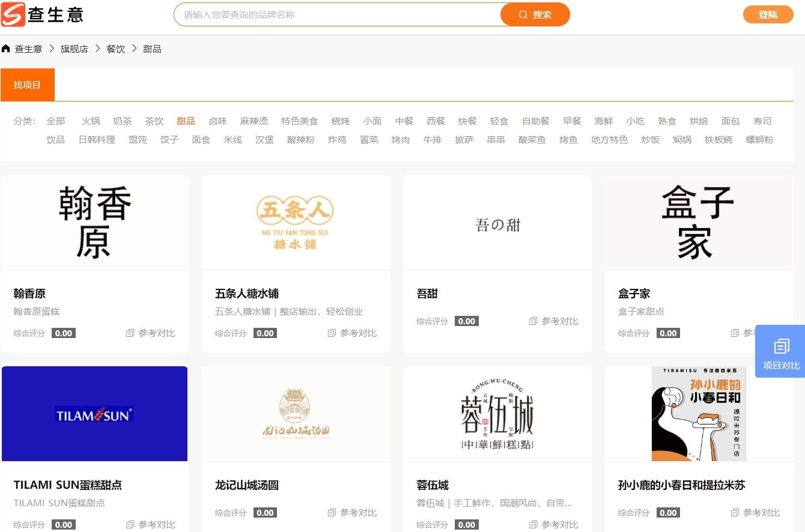Select the 螺蛳粉 category filter
Viewport: 805px width, 532px height.
click(760, 140)
